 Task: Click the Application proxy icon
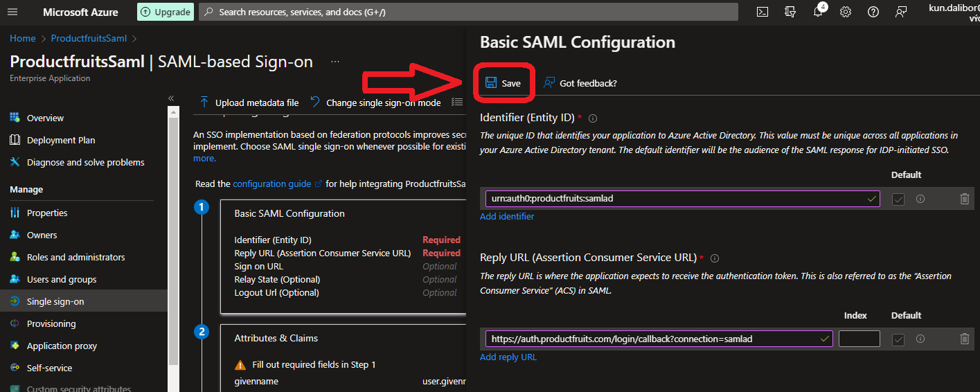(x=15, y=346)
